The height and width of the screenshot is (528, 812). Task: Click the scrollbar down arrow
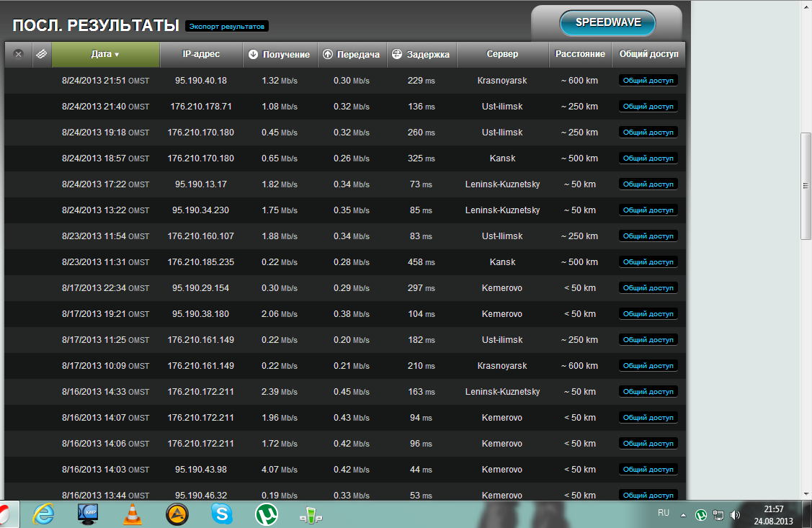806,494
